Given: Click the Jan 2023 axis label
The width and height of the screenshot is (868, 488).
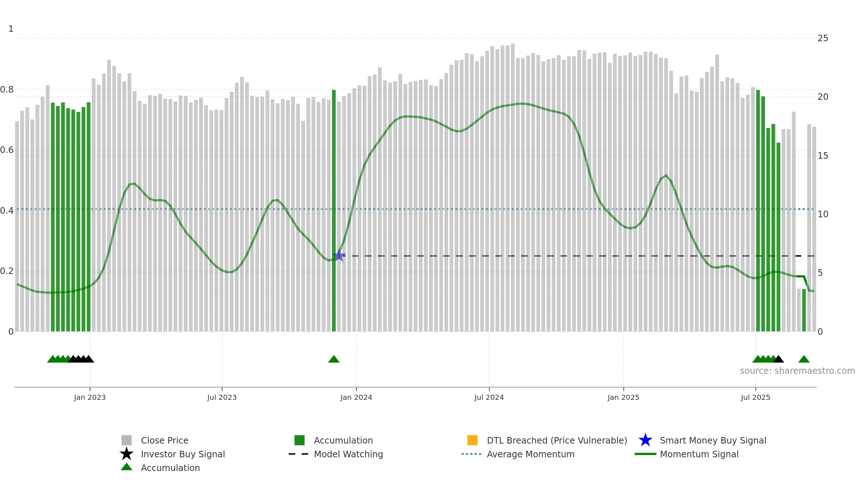Looking at the screenshot, I should [x=90, y=398].
